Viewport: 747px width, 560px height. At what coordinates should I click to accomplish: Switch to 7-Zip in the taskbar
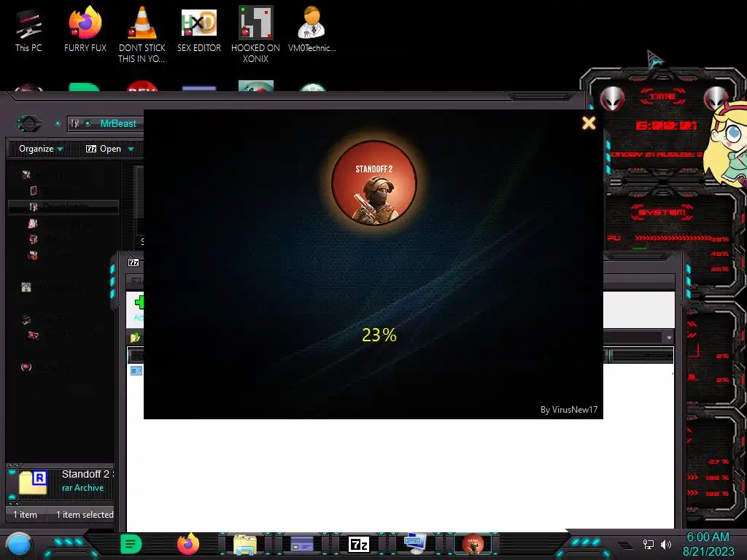(x=359, y=544)
